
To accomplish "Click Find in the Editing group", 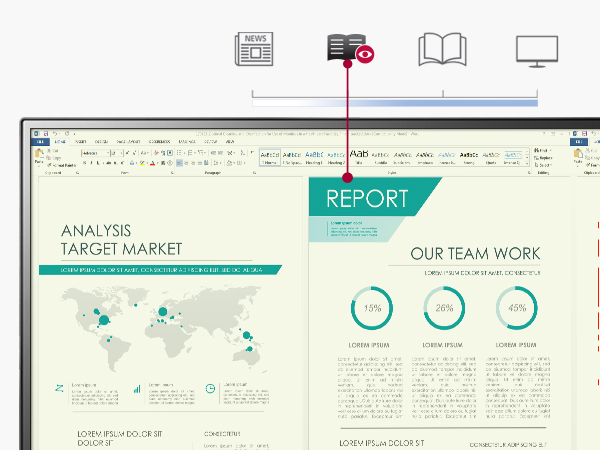I will click(x=541, y=151).
